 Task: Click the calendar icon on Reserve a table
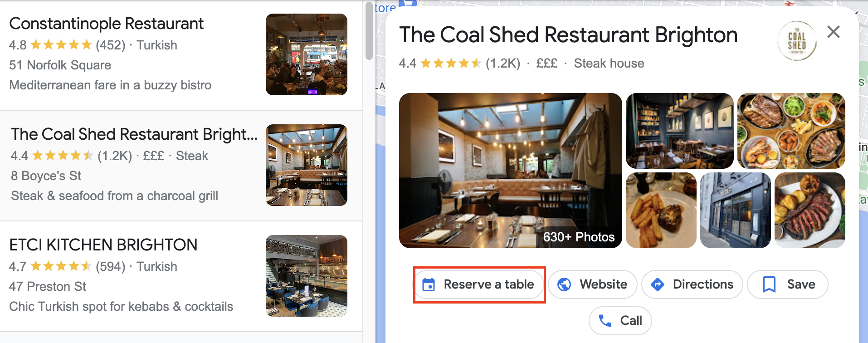[x=428, y=284]
